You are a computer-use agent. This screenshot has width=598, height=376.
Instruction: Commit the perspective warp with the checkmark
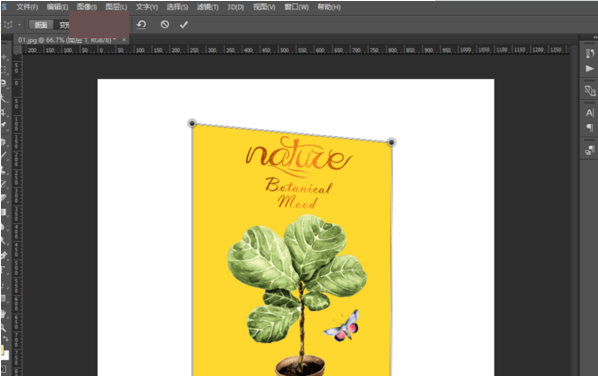tap(184, 25)
